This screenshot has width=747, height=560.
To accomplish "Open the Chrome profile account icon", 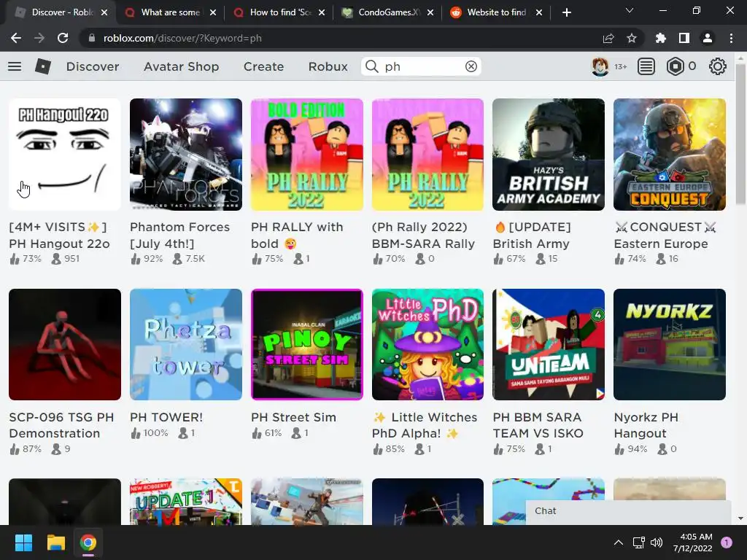I will pyautogui.click(x=708, y=38).
